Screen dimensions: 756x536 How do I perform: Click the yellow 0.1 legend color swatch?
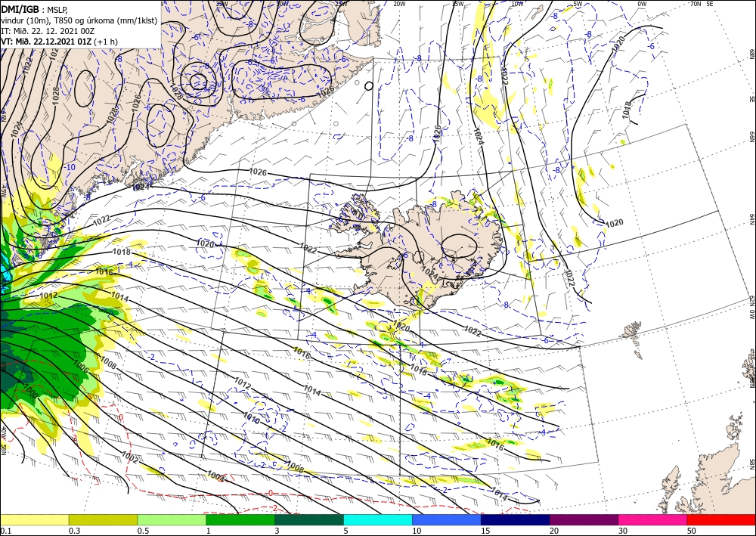(34, 519)
